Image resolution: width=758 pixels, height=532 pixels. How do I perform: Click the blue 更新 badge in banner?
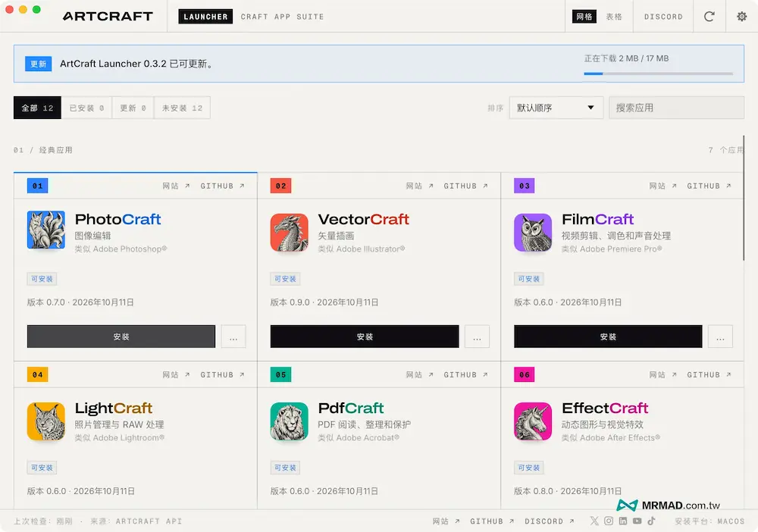point(38,64)
